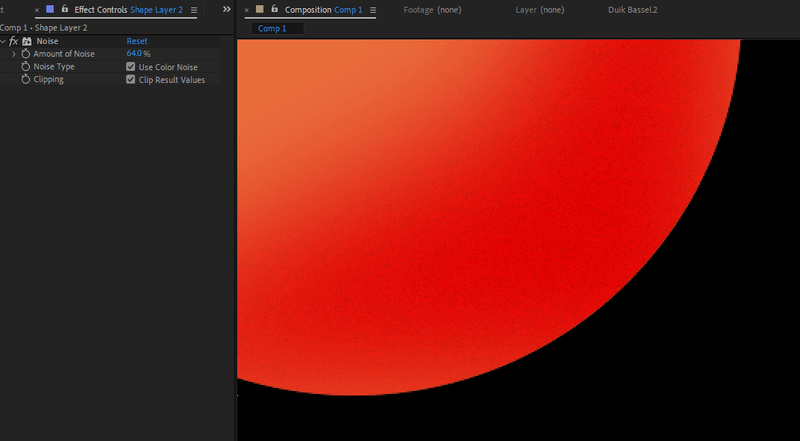Uncheck Use Color Noise checkbox
The height and width of the screenshot is (441, 800).
[131, 67]
